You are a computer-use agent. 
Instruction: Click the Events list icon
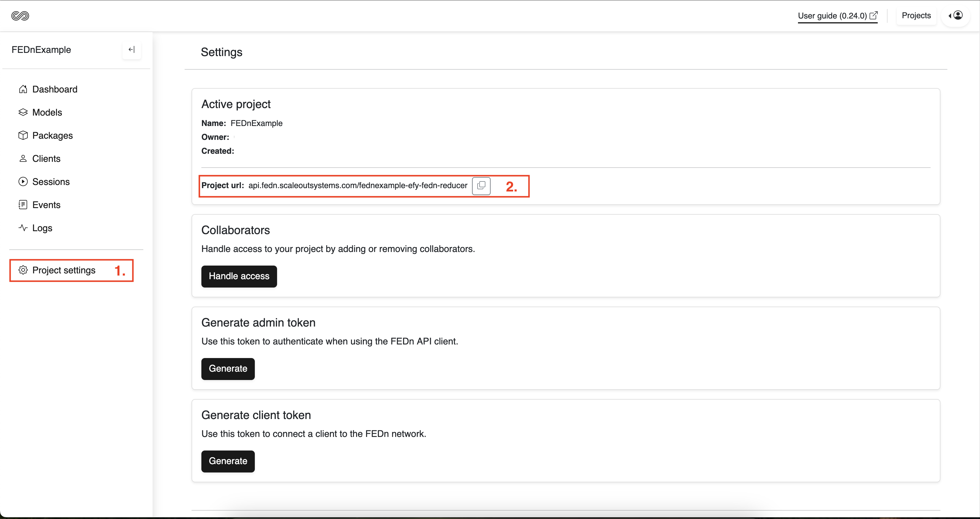click(23, 205)
